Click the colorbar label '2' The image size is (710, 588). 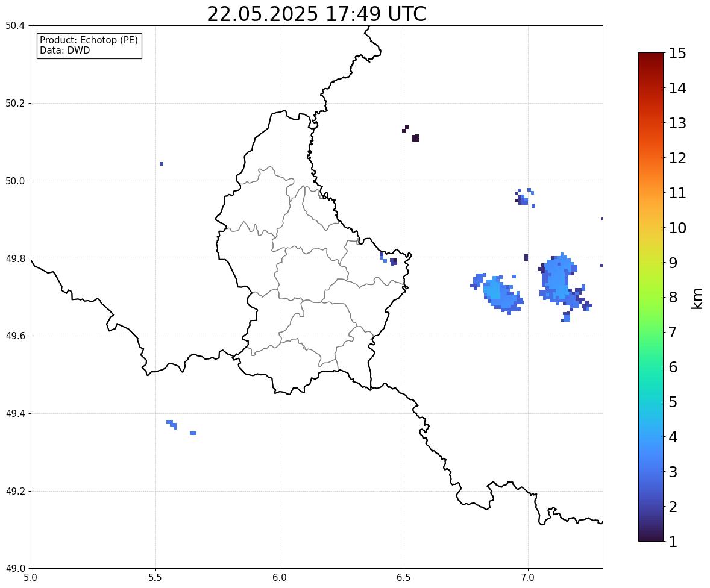(x=673, y=507)
